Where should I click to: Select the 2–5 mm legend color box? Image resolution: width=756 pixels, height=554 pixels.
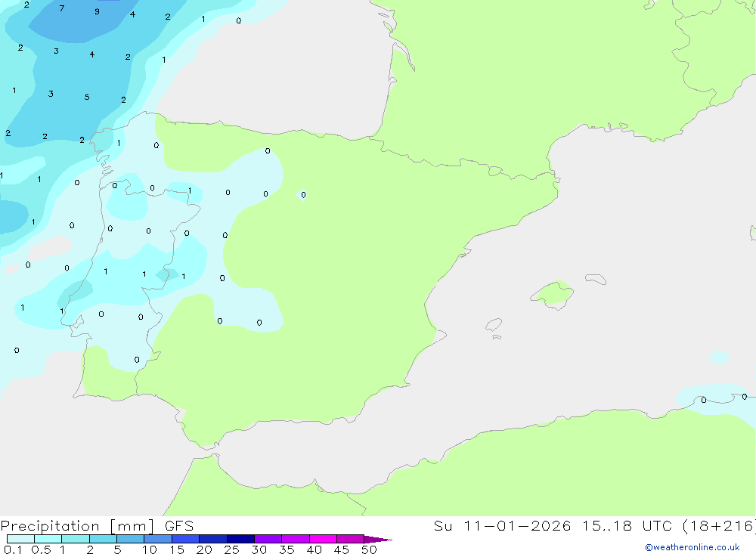point(103,539)
